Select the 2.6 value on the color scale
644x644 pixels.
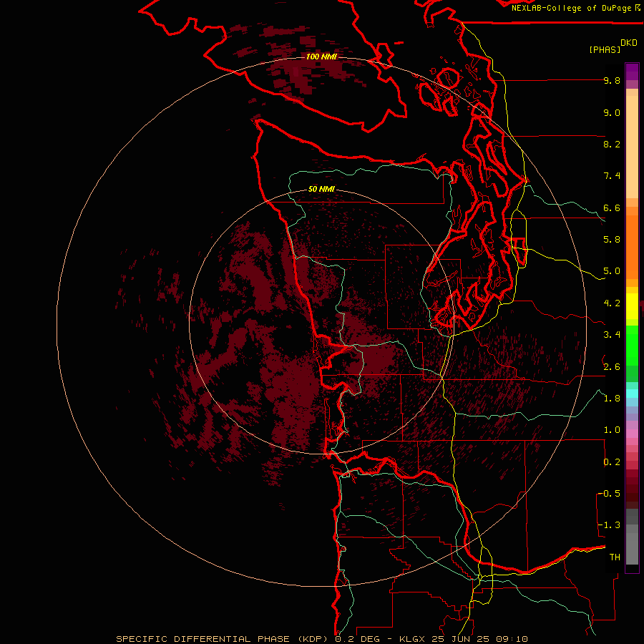[612, 367]
